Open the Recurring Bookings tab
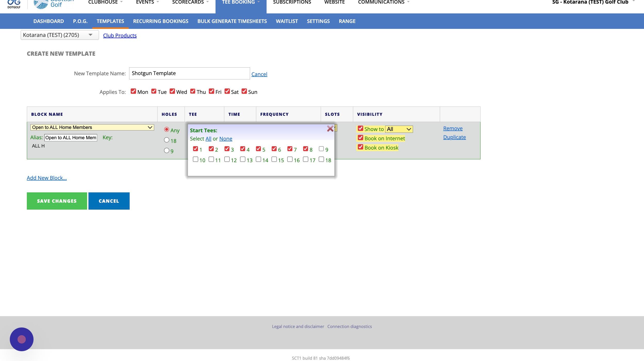This screenshot has width=644, height=361. click(x=161, y=21)
